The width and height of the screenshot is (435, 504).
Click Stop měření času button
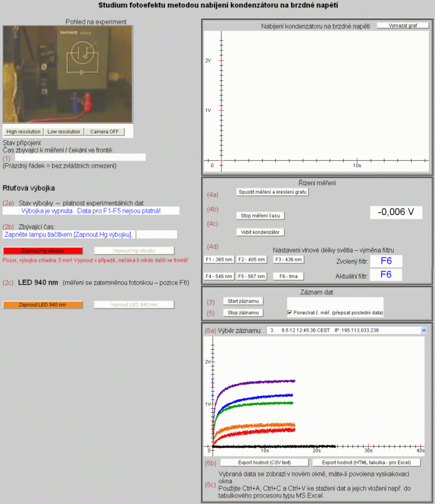(260, 216)
